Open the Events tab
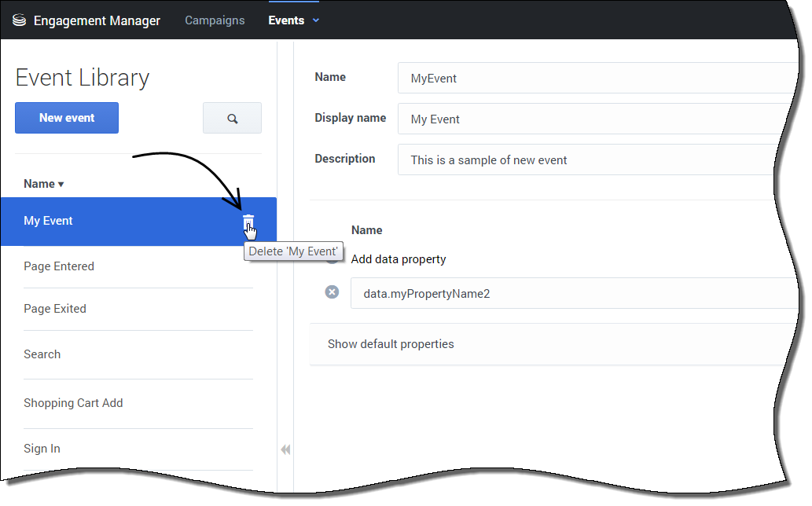The image size is (812, 506). pyautogui.click(x=286, y=20)
